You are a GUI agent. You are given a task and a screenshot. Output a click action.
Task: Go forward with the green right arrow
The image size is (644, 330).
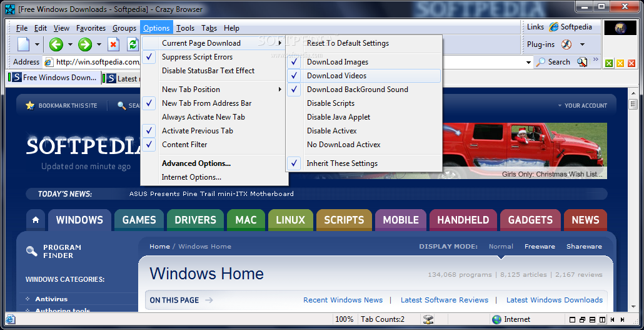coord(85,44)
